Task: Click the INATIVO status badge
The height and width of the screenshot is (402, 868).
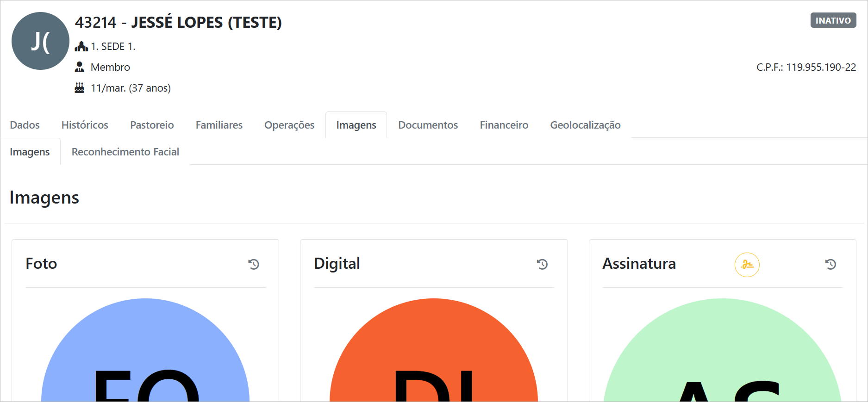Action: click(833, 20)
